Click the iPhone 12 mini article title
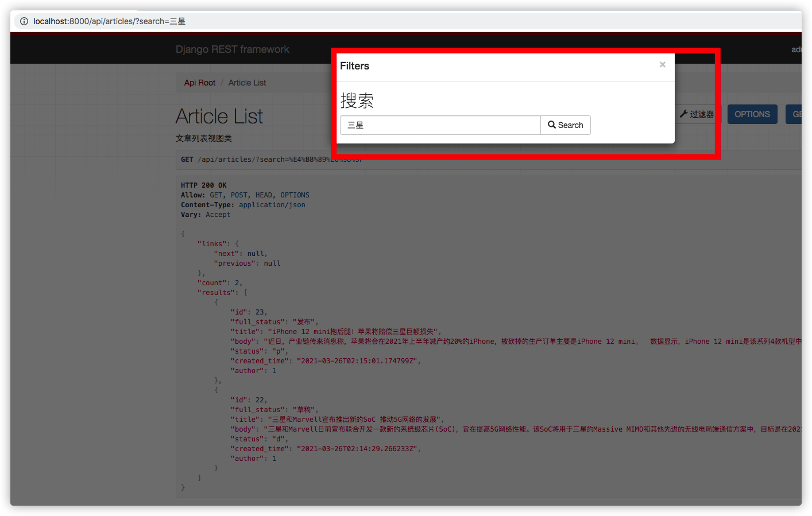Image resolution: width=812 pixels, height=516 pixels. (x=353, y=332)
